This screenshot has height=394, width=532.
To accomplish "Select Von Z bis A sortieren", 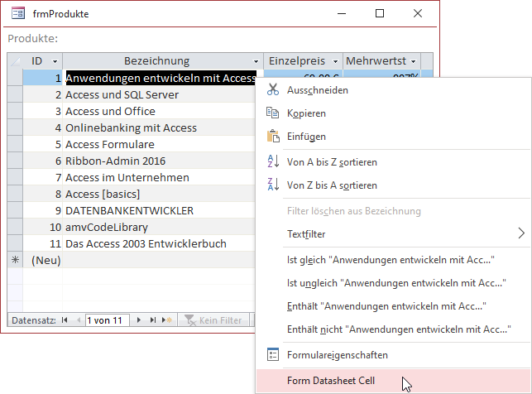I will pyautogui.click(x=394, y=185).
